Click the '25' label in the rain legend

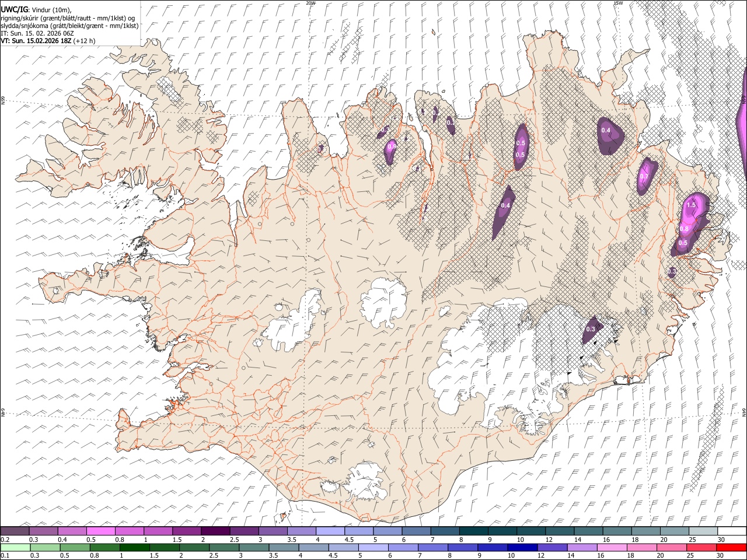point(690,555)
